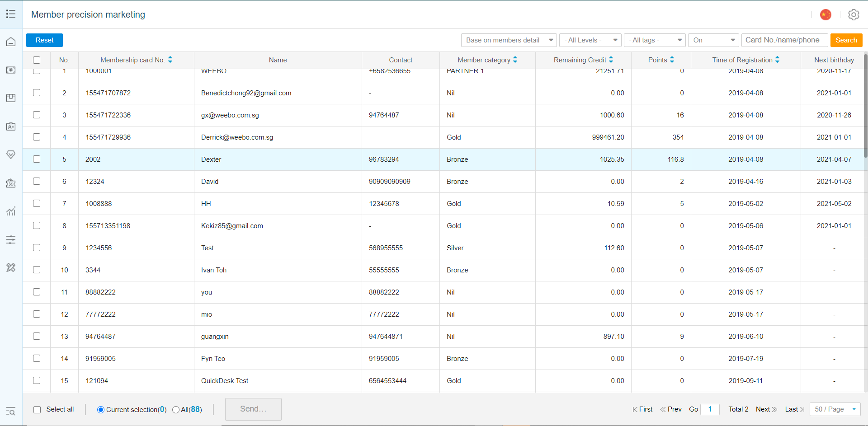Image resolution: width=868 pixels, height=426 pixels.
Task: Open the diamond marketing icon in sidebar
Action: point(11,154)
